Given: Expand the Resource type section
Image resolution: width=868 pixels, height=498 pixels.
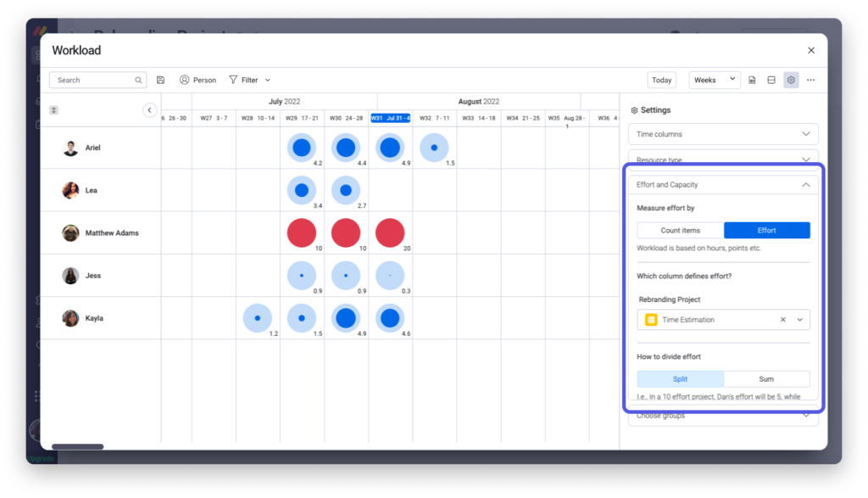Looking at the screenshot, I should tap(723, 159).
